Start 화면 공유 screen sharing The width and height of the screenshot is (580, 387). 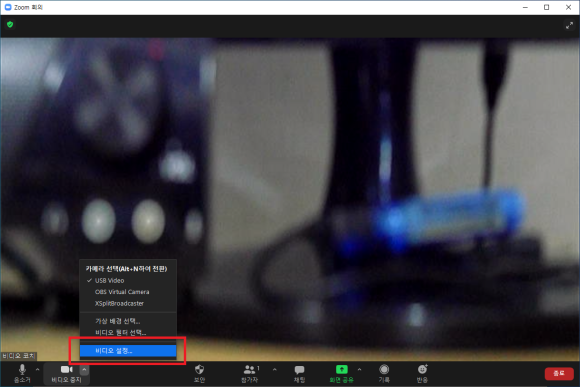[x=341, y=373]
